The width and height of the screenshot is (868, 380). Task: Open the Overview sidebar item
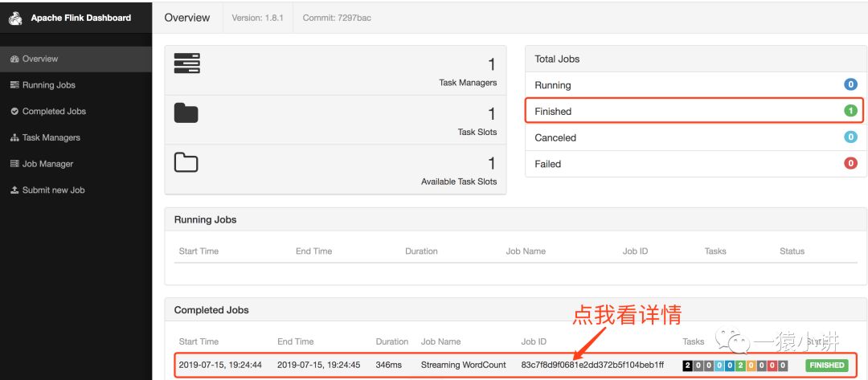76,59
